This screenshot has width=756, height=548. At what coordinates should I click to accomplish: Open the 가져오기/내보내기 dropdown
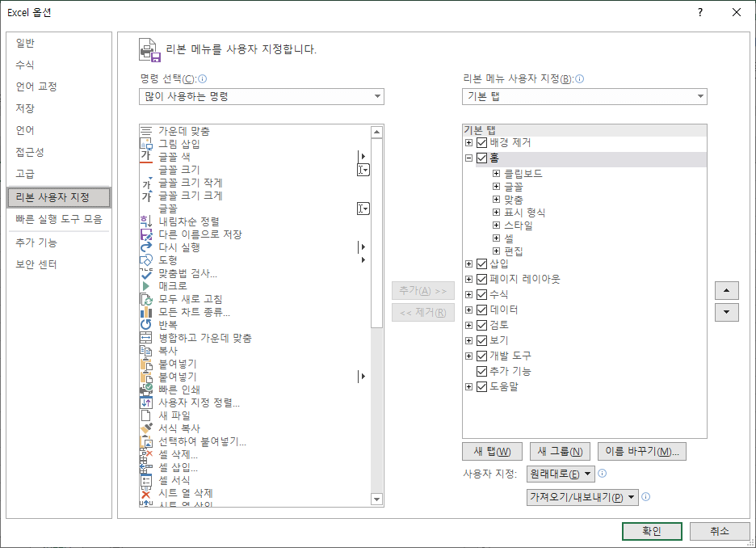(x=582, y=497)
